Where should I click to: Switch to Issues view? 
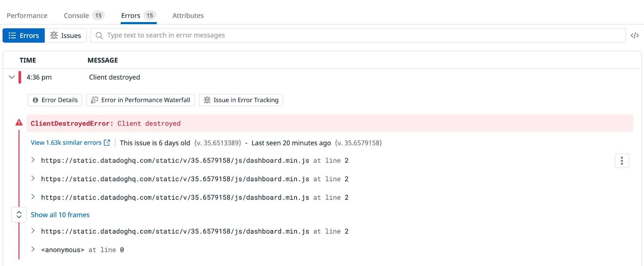tap(66, 35)
